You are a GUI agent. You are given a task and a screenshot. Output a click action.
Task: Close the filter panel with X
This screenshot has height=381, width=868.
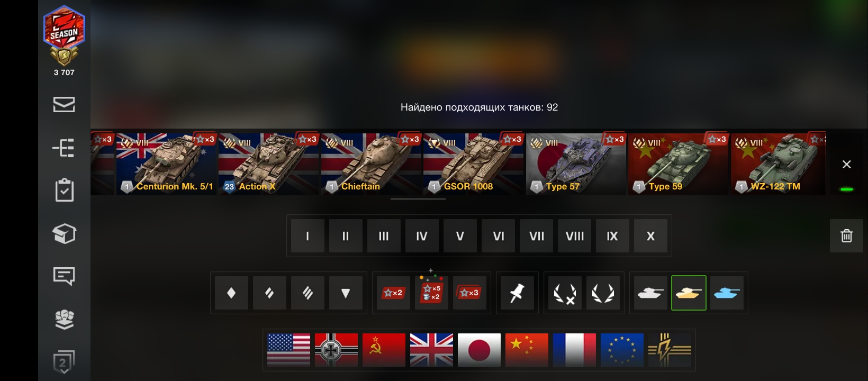pyautogui.click(x=846, y=165)
